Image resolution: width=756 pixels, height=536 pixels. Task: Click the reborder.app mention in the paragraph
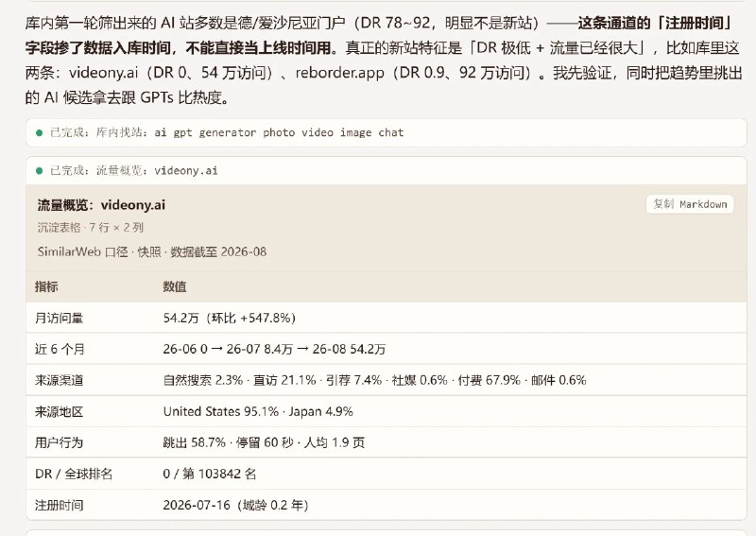(340, 73)
